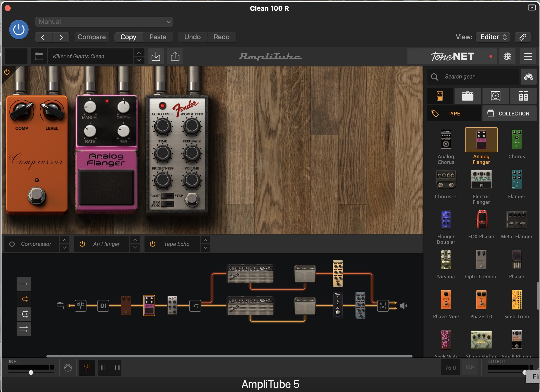Select the Tape Echo slot label

[x=177, y=244]
